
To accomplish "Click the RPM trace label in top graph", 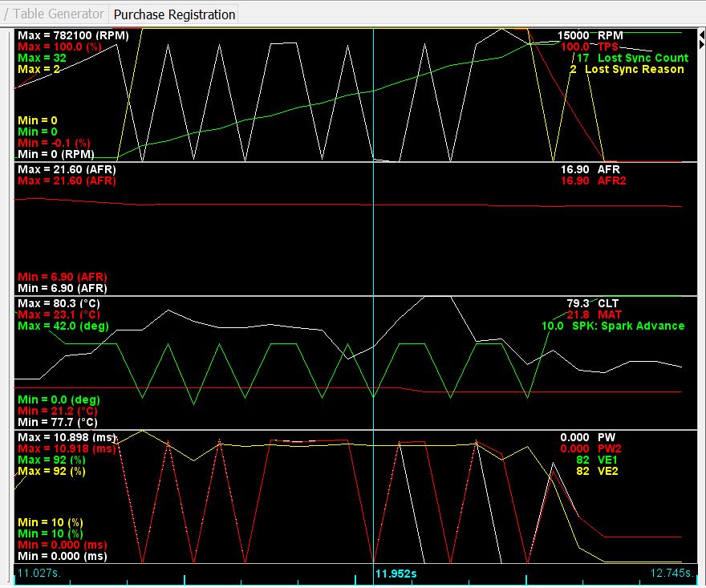I will point(610,36).
